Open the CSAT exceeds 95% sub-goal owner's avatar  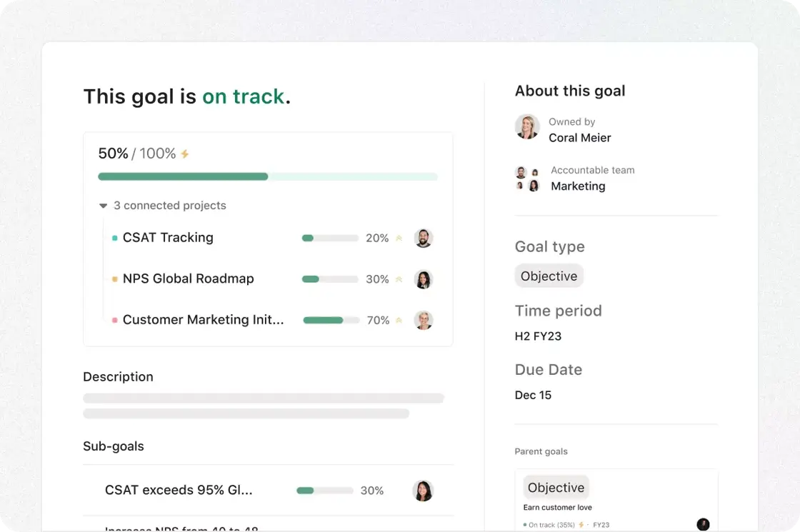click(423, 491)
